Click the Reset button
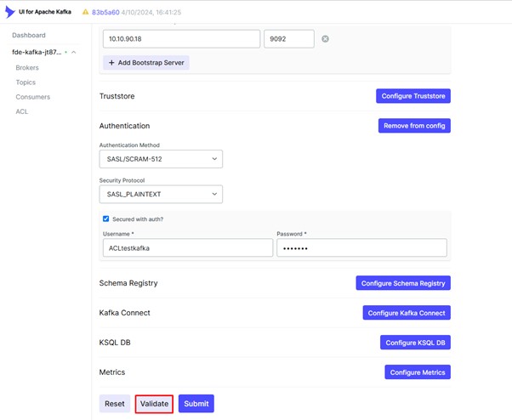Viewport: 512px width, 420px height. tap(115, 404)
